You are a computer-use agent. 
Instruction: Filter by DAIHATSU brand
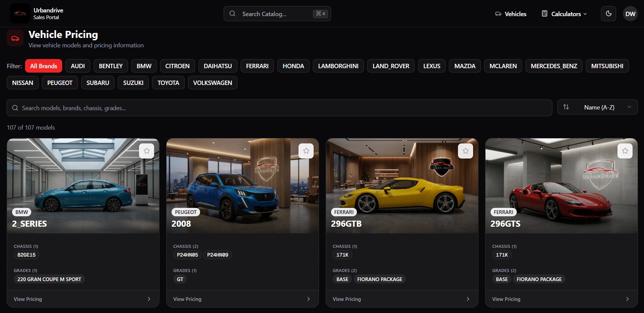[218, 66]
